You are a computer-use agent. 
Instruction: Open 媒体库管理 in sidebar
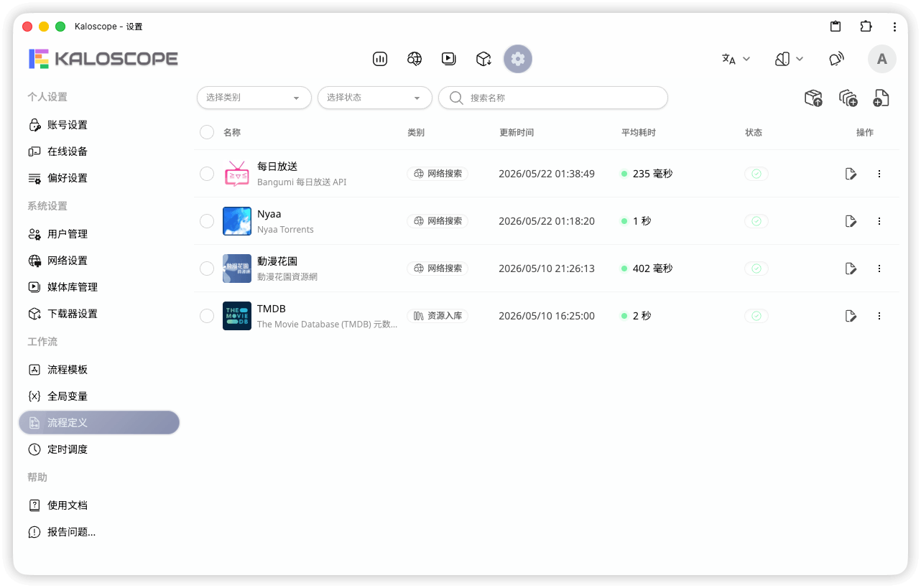[x=99, y=287]
